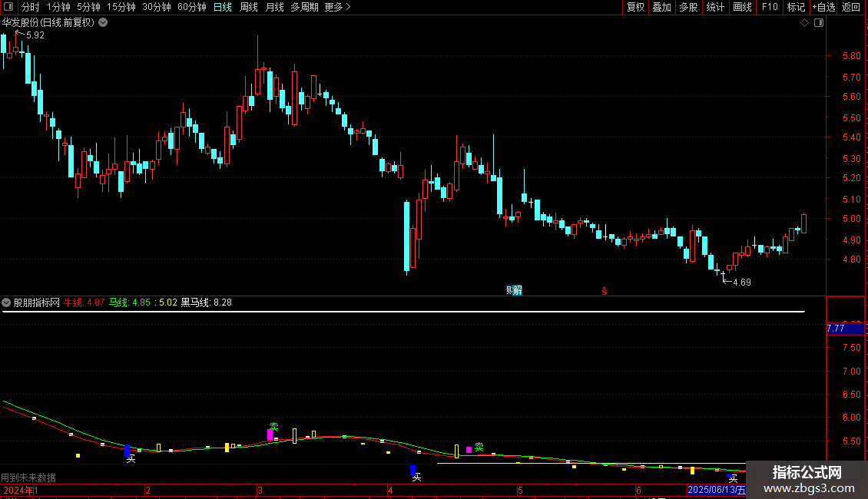The height and width of the screenshot is (499, 868).
Task: Click the diamond icon at chart top-right
Action: click(x=805, y=23)
